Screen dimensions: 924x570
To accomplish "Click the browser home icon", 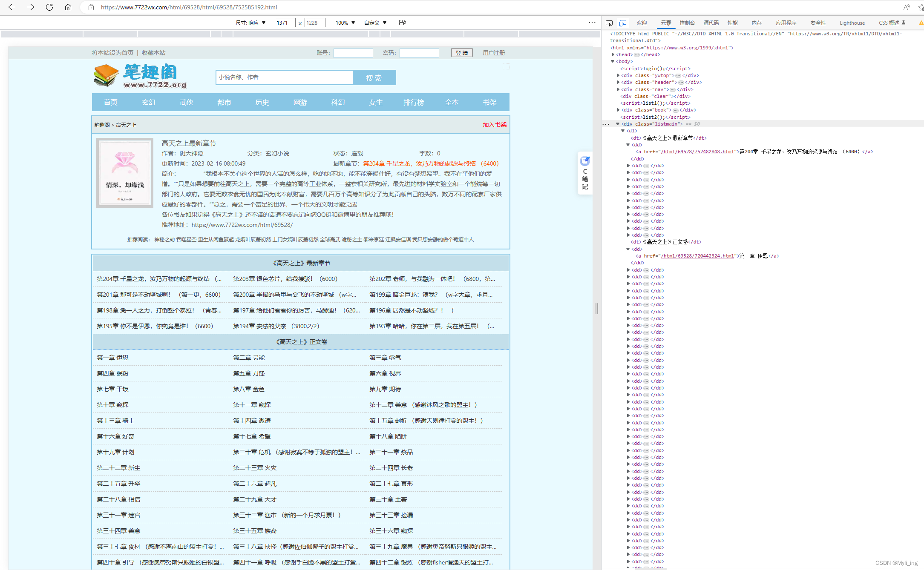I will tap(68, 7).
